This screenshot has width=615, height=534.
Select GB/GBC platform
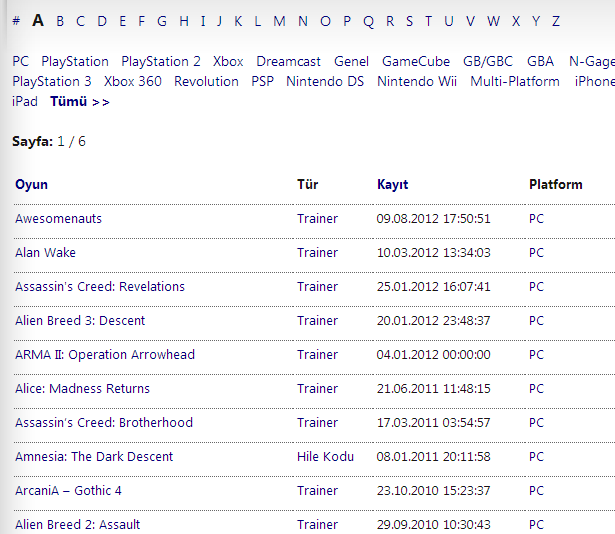click(x=488, y=61)
